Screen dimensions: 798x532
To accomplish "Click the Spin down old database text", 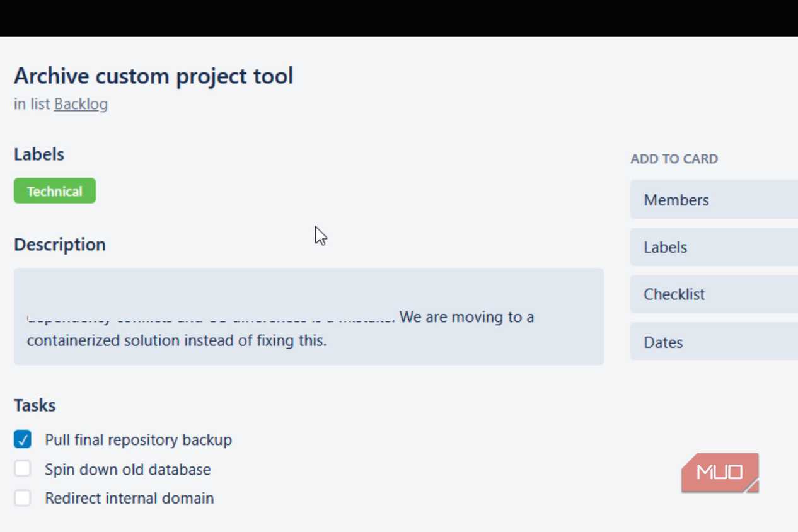I will tap(127, 470).
